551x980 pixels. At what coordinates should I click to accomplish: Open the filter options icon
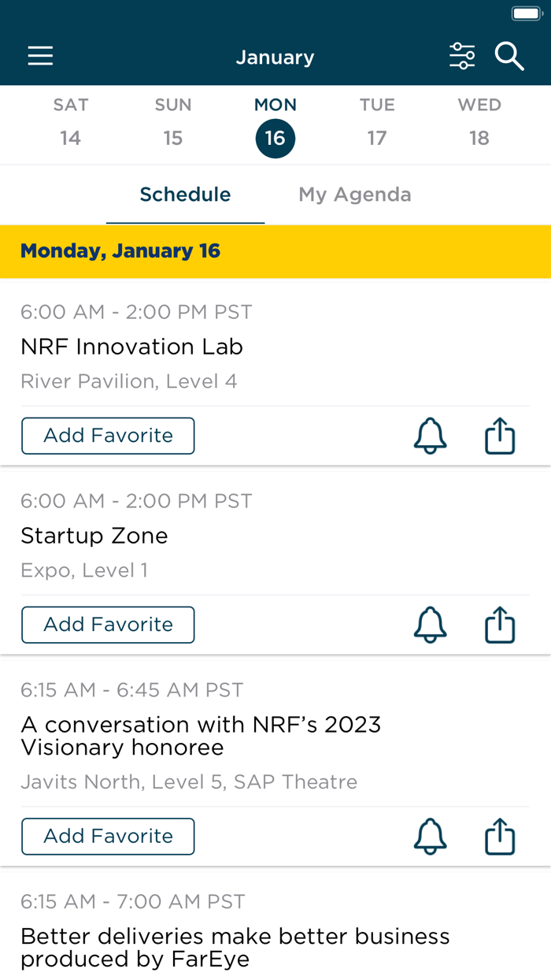click(x=463, y=55)
